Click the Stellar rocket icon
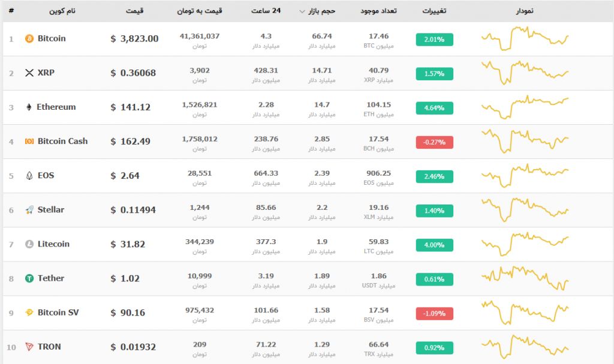This screenshot has width=614, height=364. click(x=29, y=210)
